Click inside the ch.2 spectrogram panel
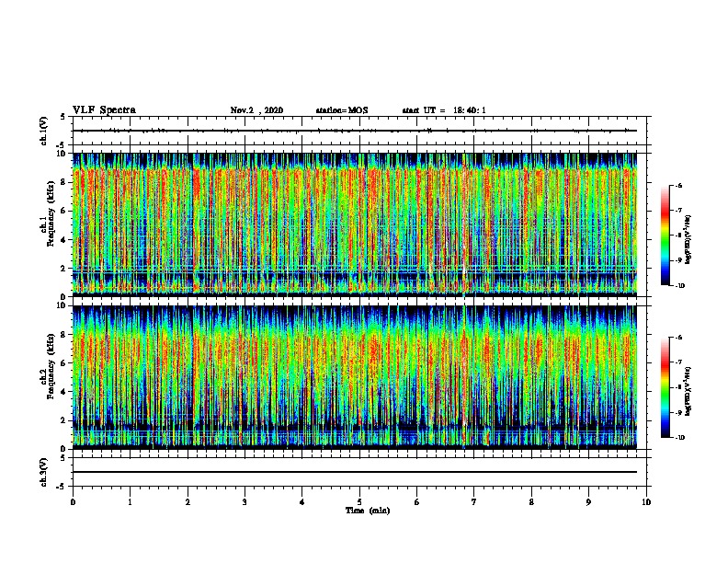 [355, 377]
